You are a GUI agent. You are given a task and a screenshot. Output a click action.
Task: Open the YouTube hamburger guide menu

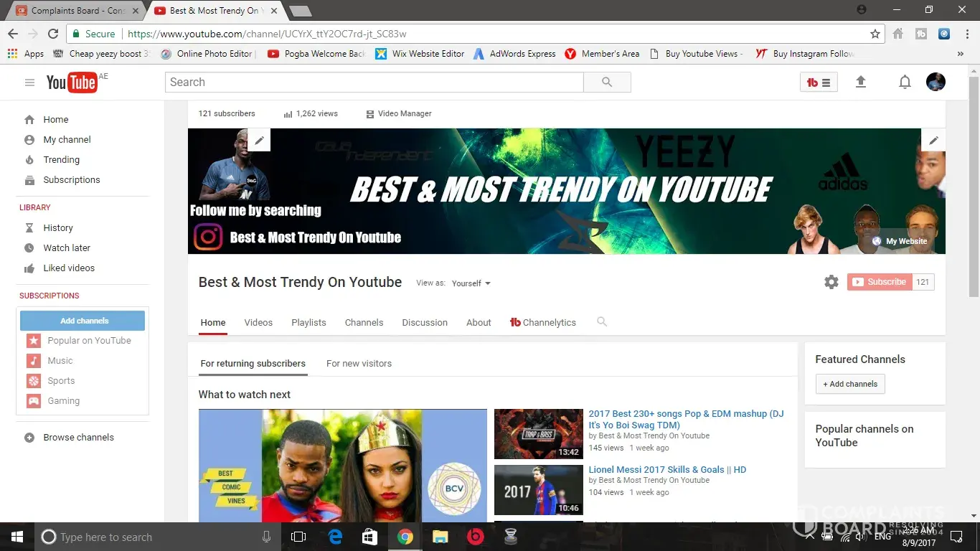pyautogui.click(x=29, y=83)
